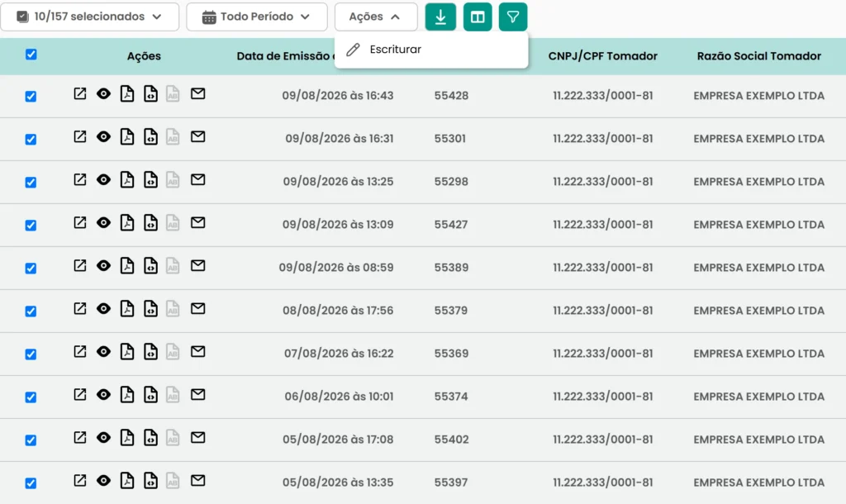View invoice 55428 with eye icon
This screenshot has width=846, height=504.
tap(103, 94)
